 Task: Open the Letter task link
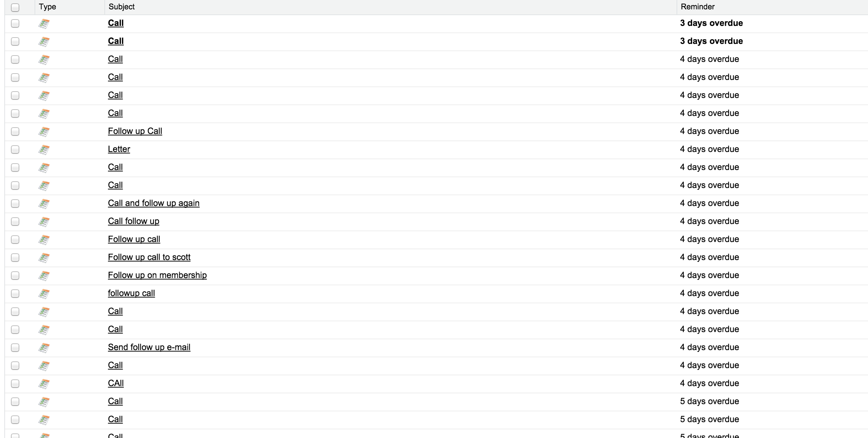119,149
